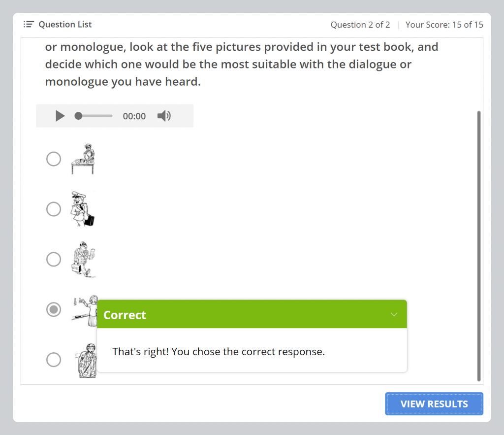Image resolution: width=504 pixels, height=435 pixels.
Task: Click the officer-at-desk picture
Action: click(83, 159)
